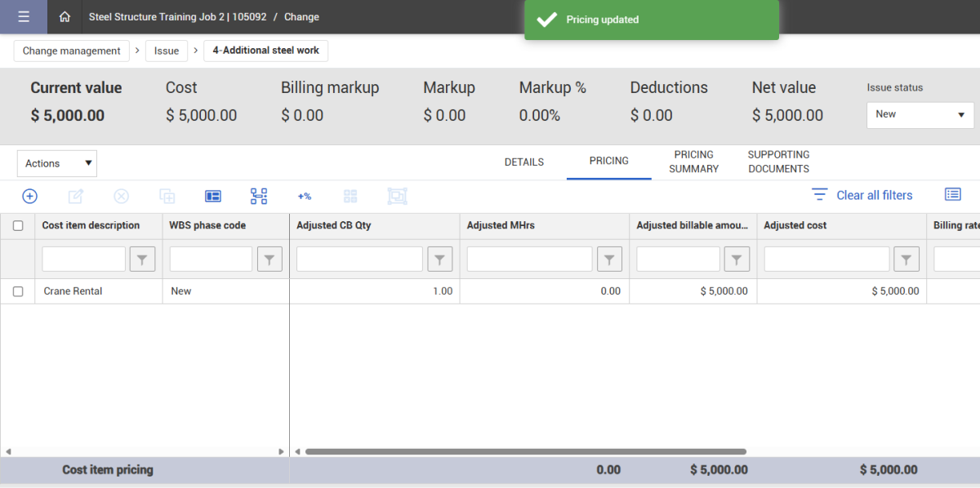Image resolution: width=980 pixels, height=488 pixels.
Task: Click filter icon for Adjusted cost column
Action: [x=906, y=260]
